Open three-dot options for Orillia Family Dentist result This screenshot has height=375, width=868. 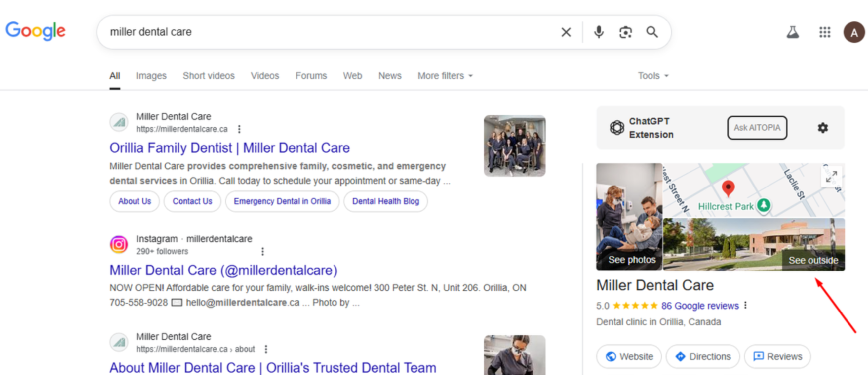pyautogui.click(x=240, y=129)
